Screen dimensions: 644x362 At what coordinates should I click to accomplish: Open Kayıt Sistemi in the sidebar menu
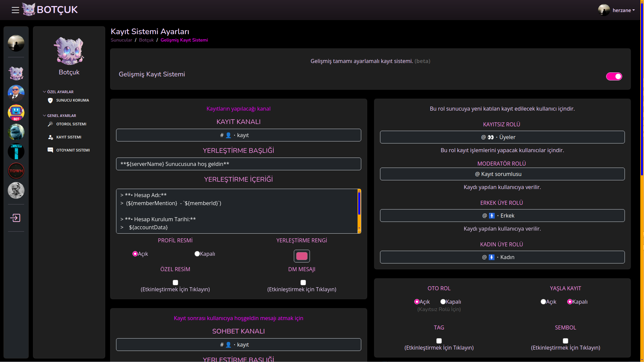[69, 137]
